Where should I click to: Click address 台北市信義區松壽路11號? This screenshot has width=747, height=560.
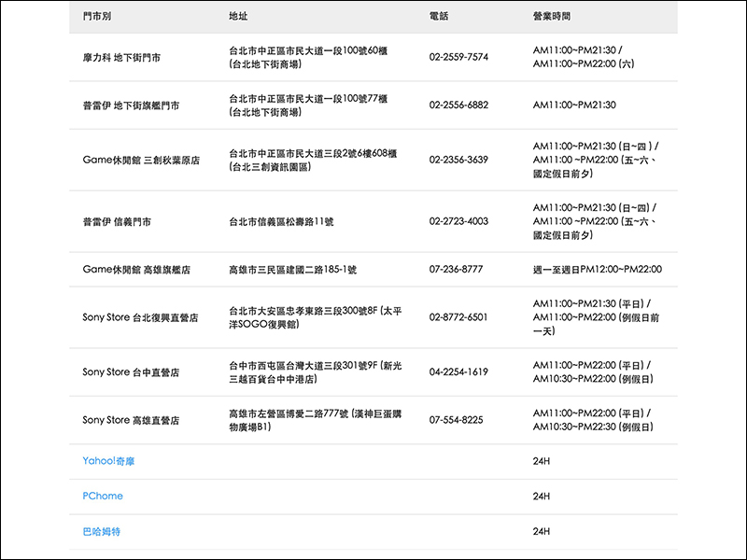click(281, 222)
